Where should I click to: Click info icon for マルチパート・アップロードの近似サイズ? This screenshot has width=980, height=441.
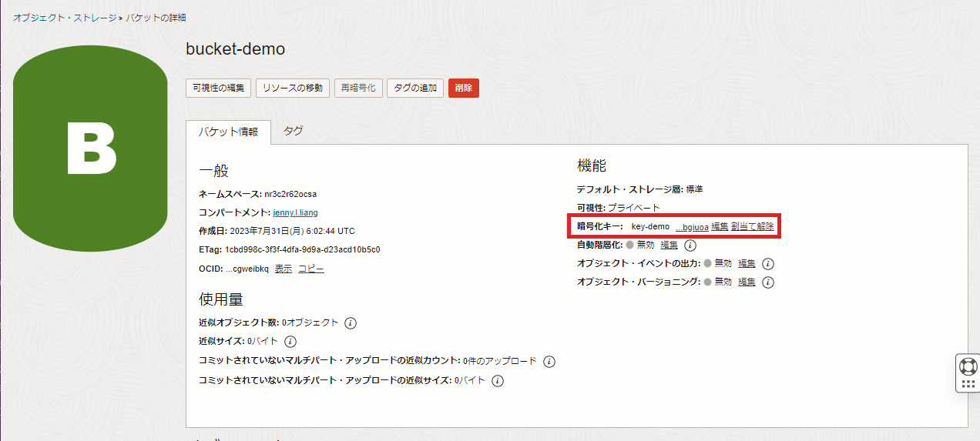[498, 381]
